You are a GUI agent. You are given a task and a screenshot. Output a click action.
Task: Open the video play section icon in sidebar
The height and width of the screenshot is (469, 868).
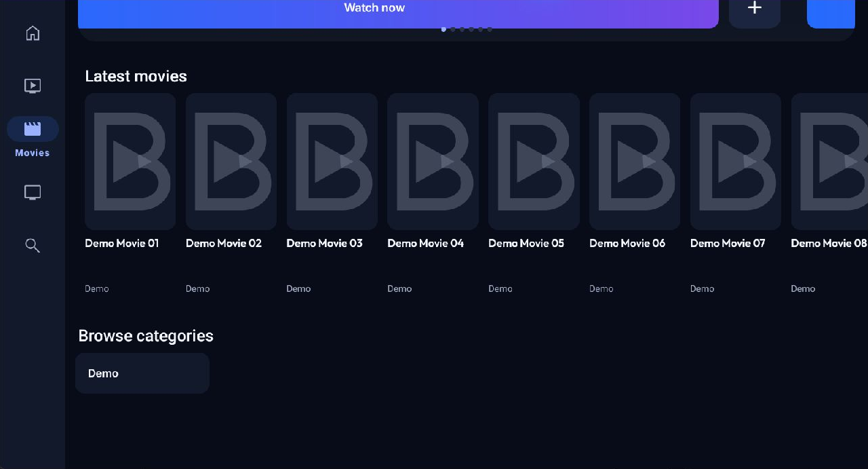coord(33,86)
